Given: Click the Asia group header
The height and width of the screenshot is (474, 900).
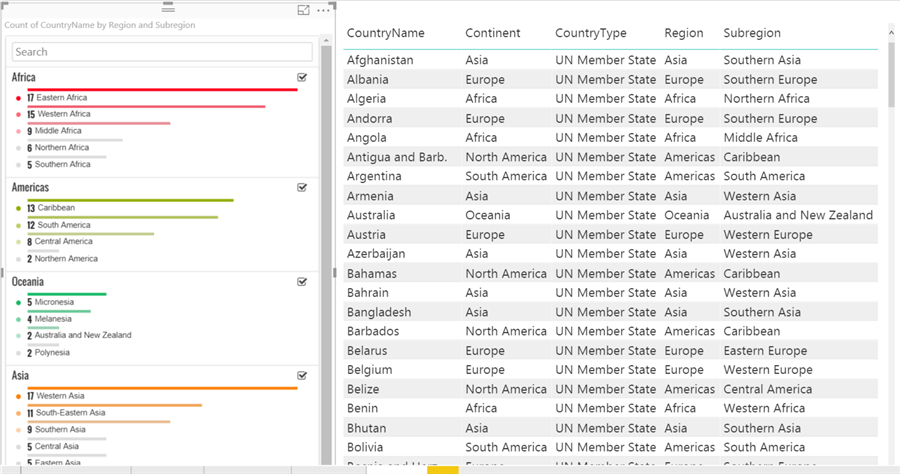Looking at the screenshot, I should click(x=20, y=376).
